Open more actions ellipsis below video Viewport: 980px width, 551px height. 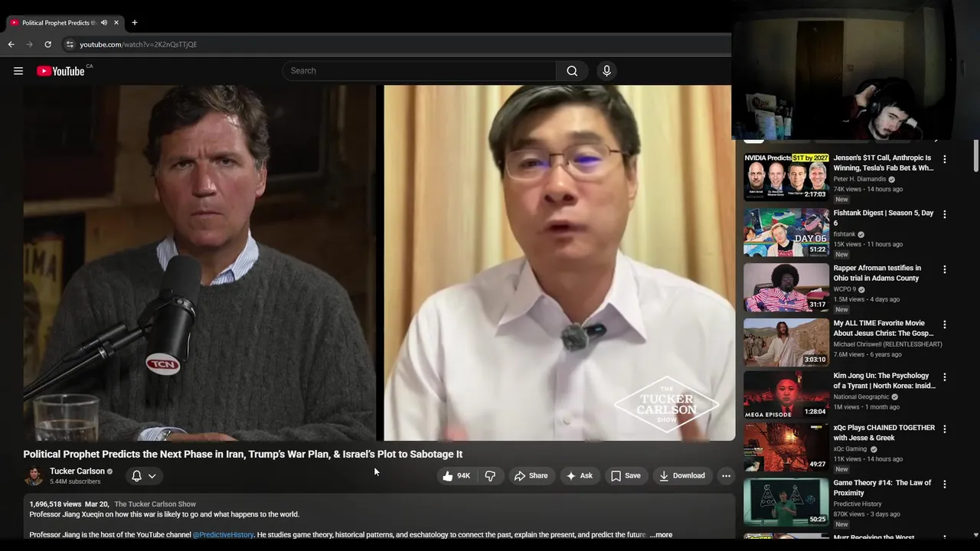726,476
